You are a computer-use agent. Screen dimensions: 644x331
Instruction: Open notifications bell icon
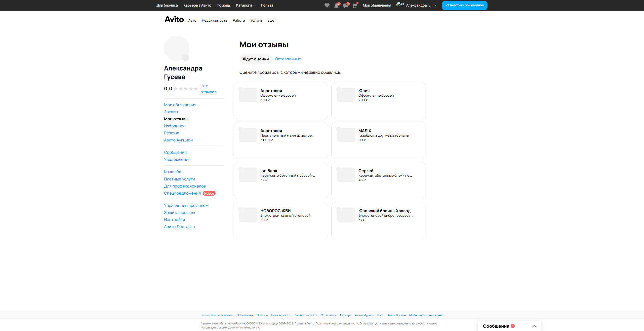336,6
